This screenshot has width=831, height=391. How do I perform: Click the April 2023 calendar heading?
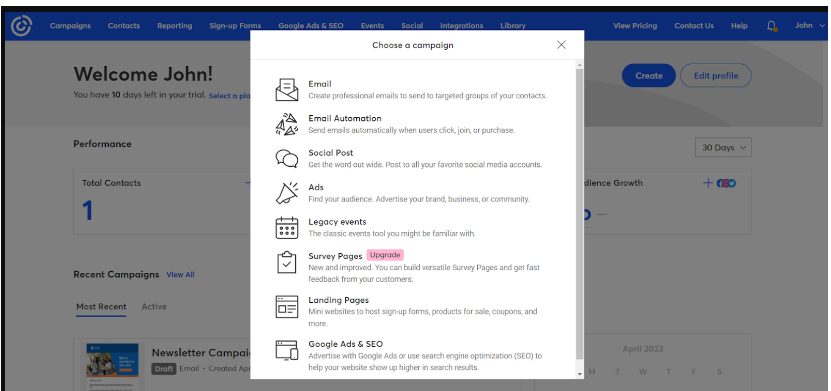tap(642, 349)
